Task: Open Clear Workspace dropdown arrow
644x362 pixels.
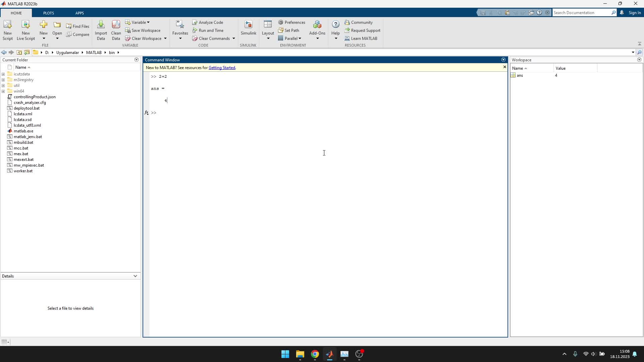Action: coord(165,39)
